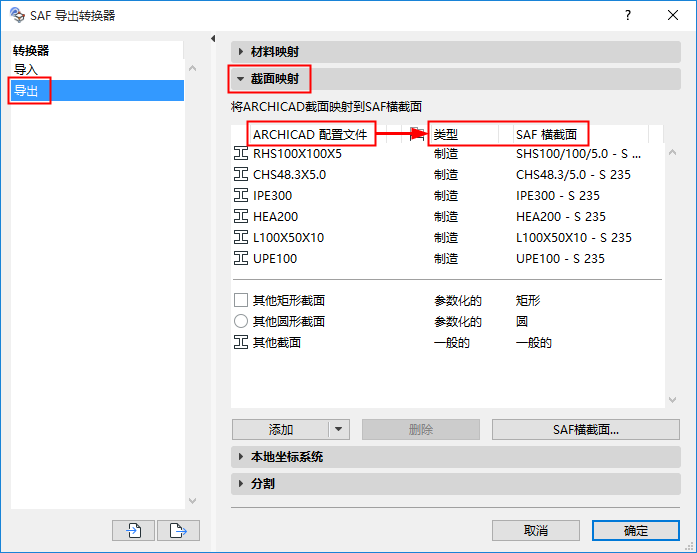Click mapping list scrollbar down arrow
Viewport: 697px width, 553px height.
click(x=673, y=400)
